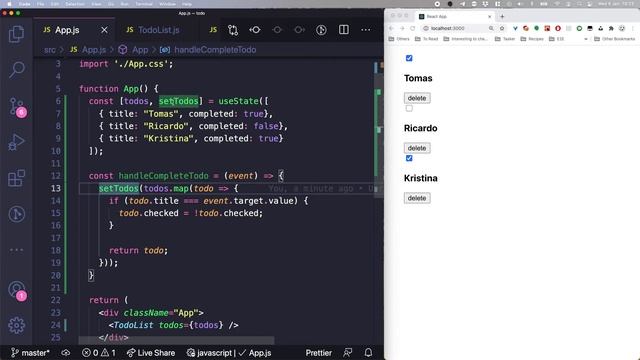This screenshot has width=640, height=360.
Task: Open the Selection menu in menu bar
Action: (75, 4)
